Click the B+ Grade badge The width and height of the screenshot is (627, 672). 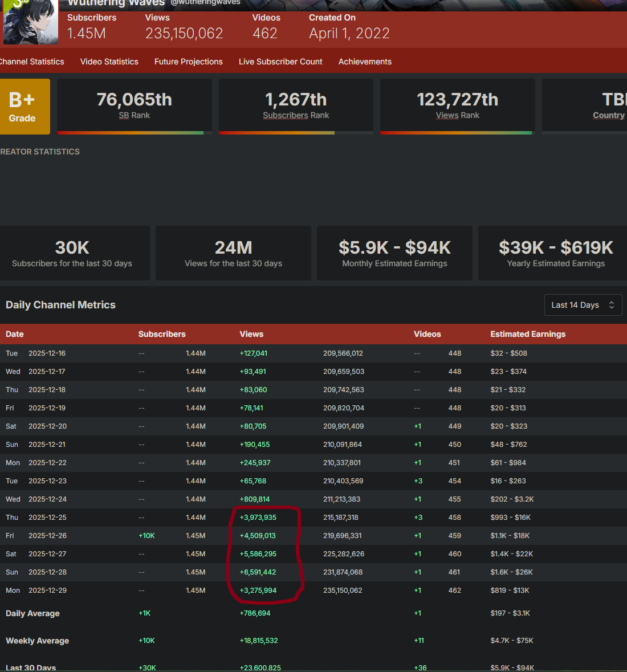pos(25,106)
